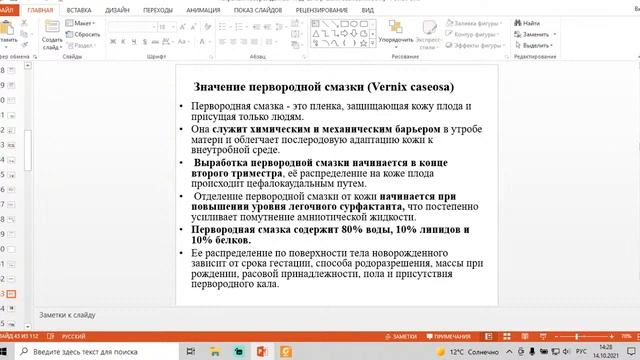Toggle bold Ж formatting
The image size is (640, 360).
click(x=113, y=42)
